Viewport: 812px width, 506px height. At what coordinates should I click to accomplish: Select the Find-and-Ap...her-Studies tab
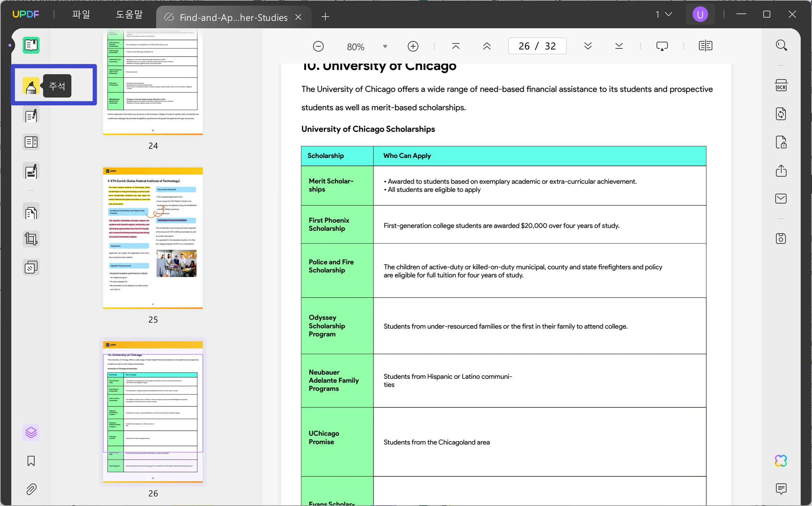233,17
